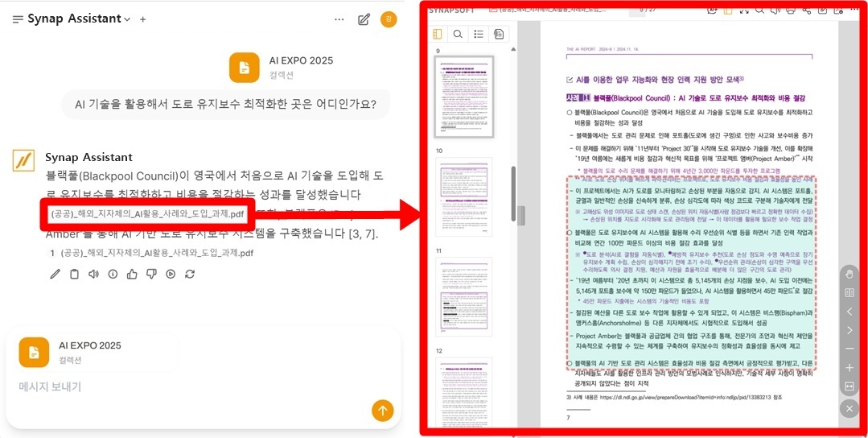Select the hand pan tool
The image size is (868, 438).
849,274
